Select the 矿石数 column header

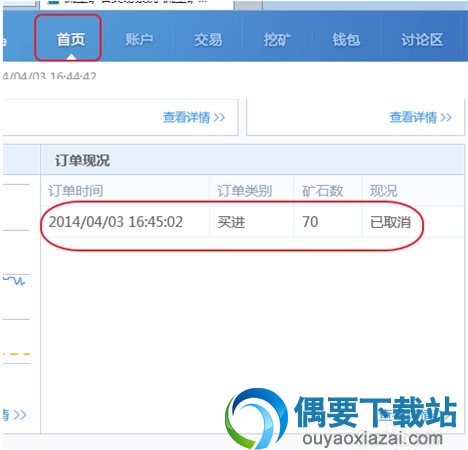322,191
